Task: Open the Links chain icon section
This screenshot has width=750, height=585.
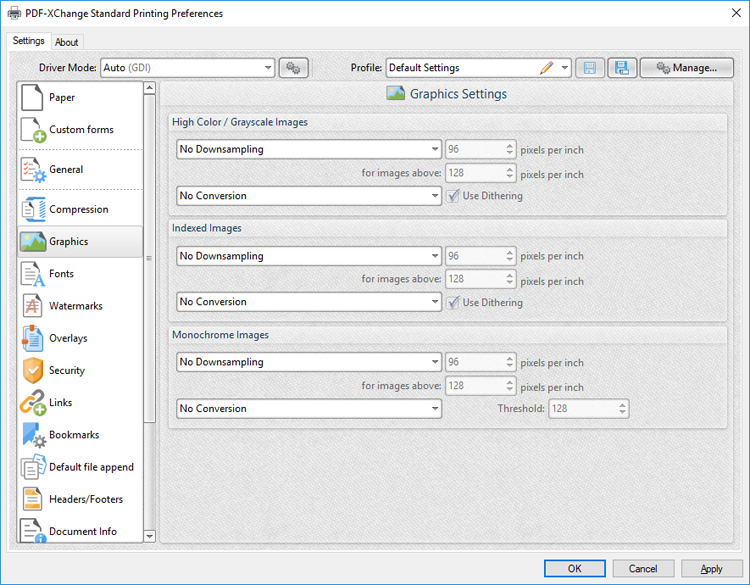Action: coord(33,402)
